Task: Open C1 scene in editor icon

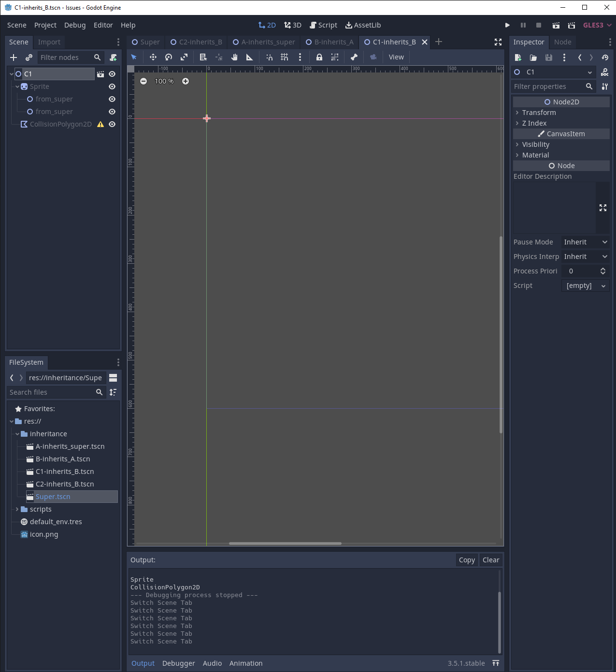Action: (100, 74)
